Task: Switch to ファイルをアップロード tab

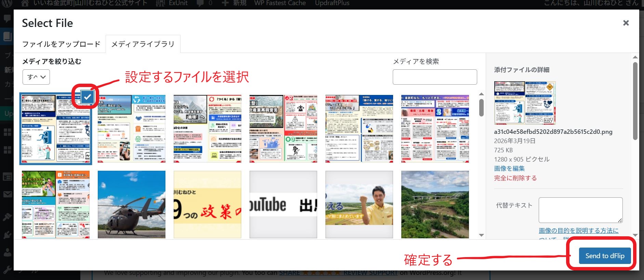Action: 61,44
